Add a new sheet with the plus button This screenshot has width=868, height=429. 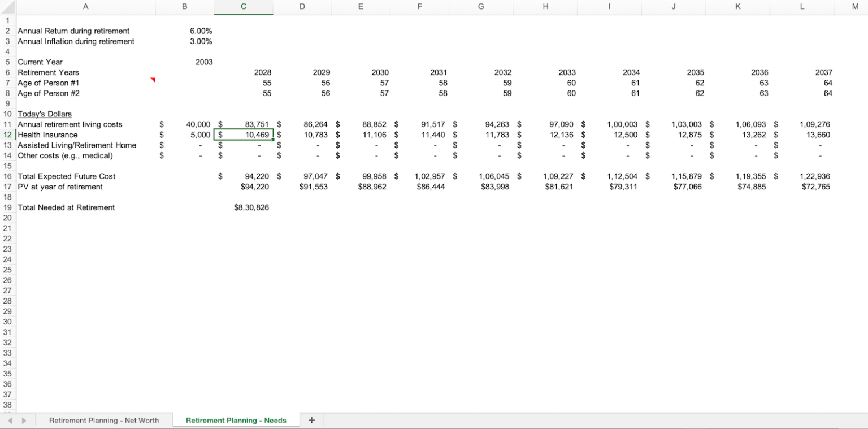(311, 421)
